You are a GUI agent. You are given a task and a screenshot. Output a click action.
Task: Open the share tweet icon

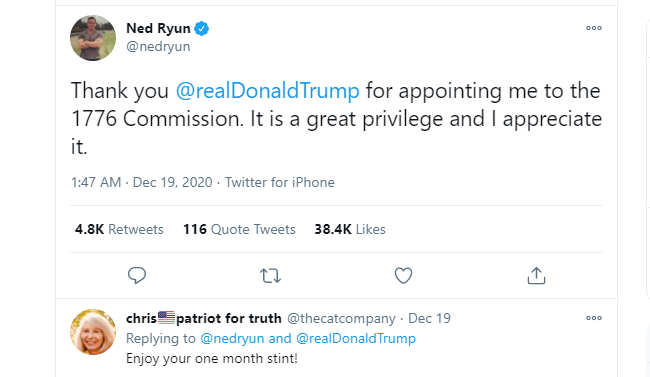click(536, 275)
